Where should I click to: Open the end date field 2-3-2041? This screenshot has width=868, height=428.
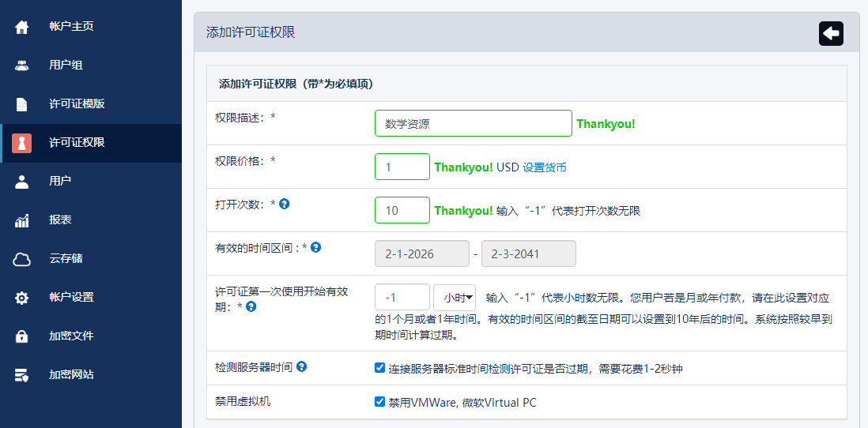point(528,254)
